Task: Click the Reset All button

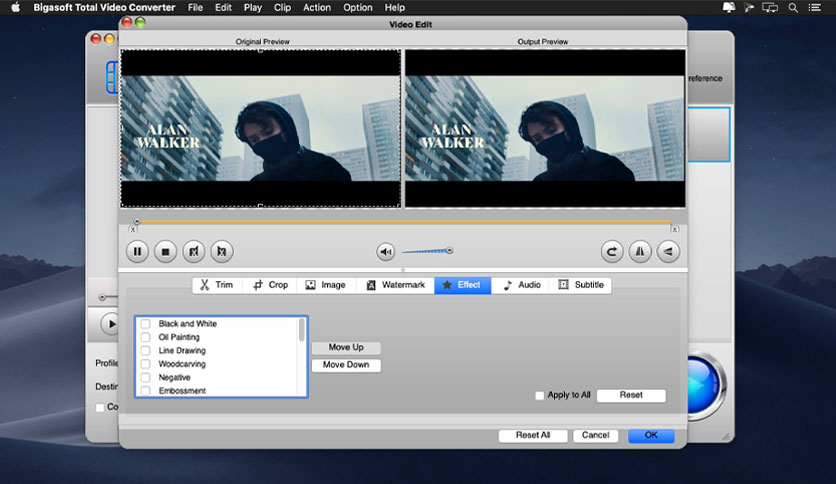Action: click(x=533, y=435)
